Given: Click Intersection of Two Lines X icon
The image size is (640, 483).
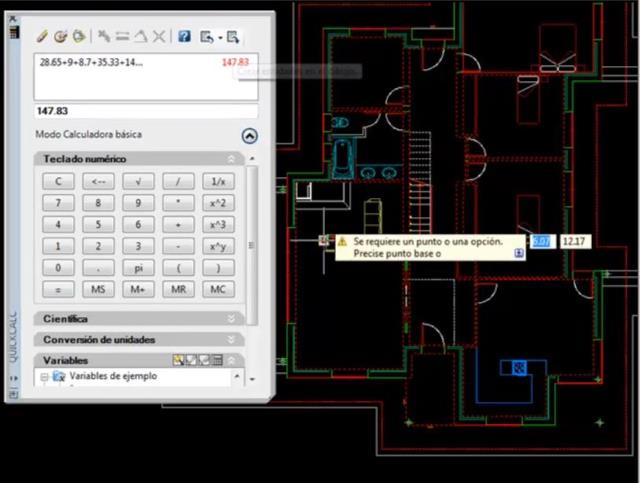Looking at the screenshot, I should [159, 37].
